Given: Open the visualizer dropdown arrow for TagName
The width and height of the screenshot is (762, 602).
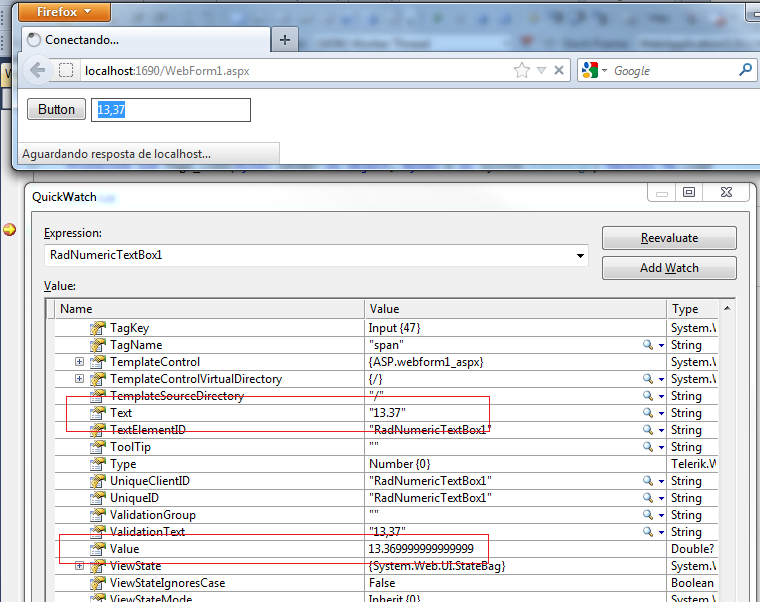Looking at the screenshot, I should [x=661, y=345].
